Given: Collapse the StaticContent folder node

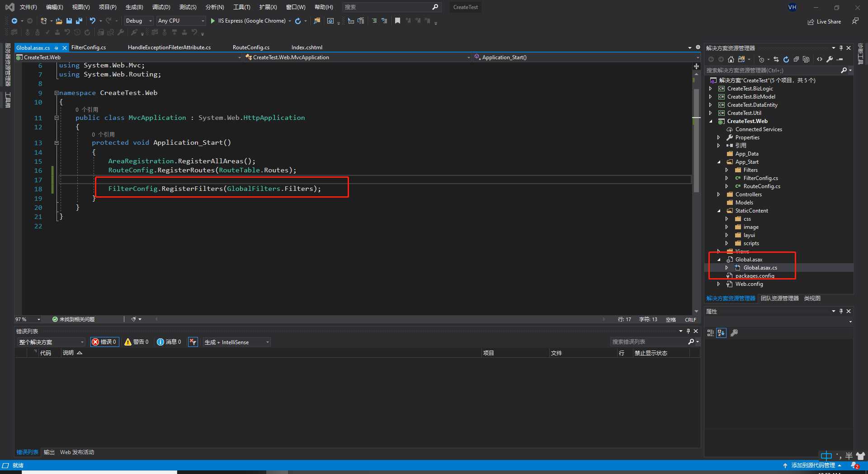Looking at the screenshot, I should 719,211.
